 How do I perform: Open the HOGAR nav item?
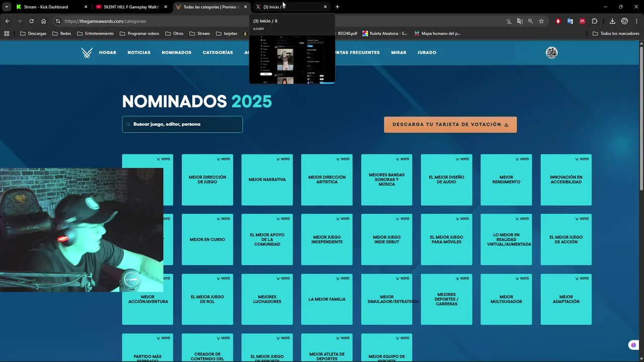[108, 53]
